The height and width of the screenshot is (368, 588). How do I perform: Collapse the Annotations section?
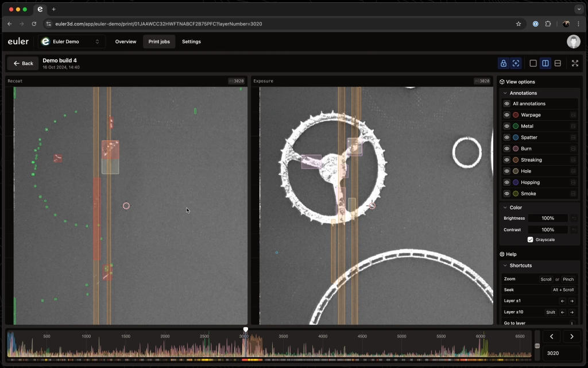pos(505,93)
